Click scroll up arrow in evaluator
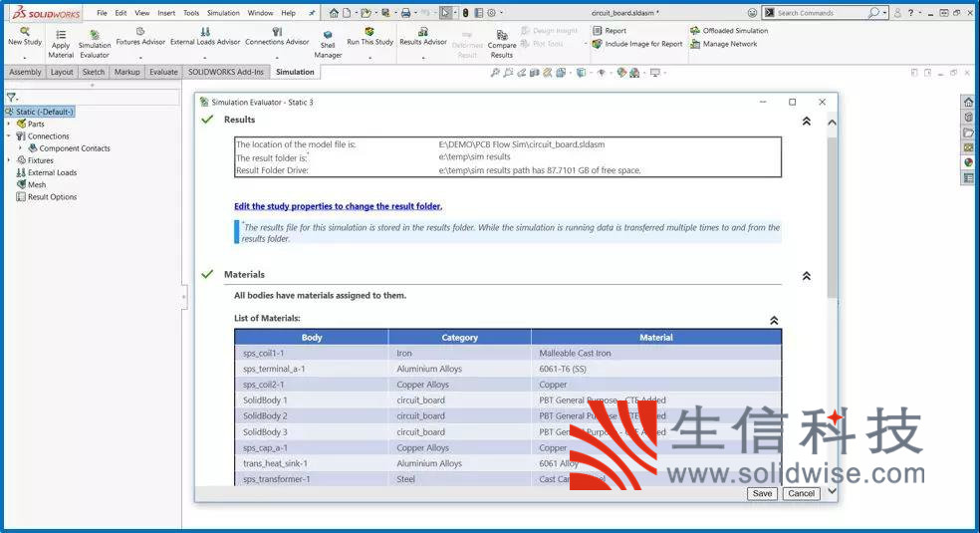Image resolution: width=980 pixels, height=533 pixels. click(832, 123)
